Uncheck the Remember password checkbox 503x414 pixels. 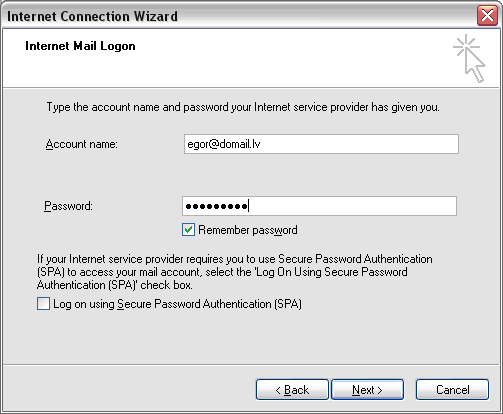(188, 230)
